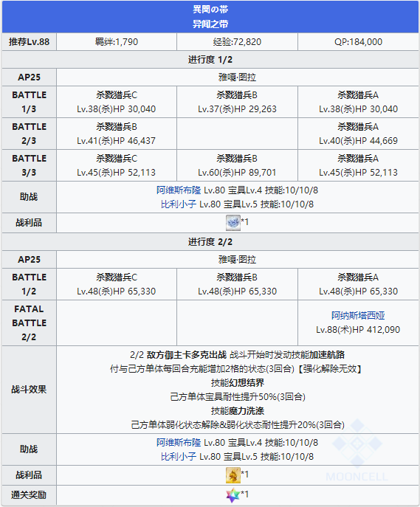Click the BATTLE 3/3 row label
The width and height of the screenshot is (420, 507).
[29, 165]
